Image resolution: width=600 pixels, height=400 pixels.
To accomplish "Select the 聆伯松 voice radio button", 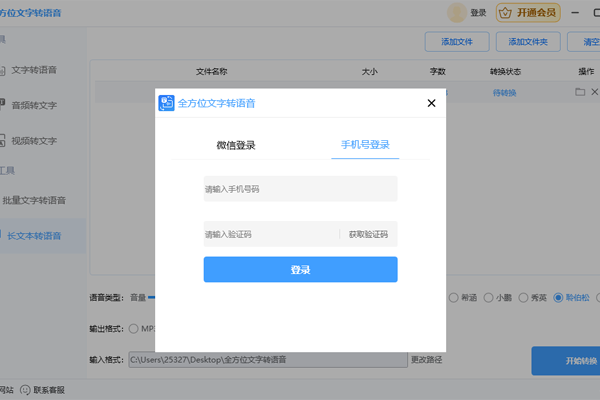I will pos(558,298).
